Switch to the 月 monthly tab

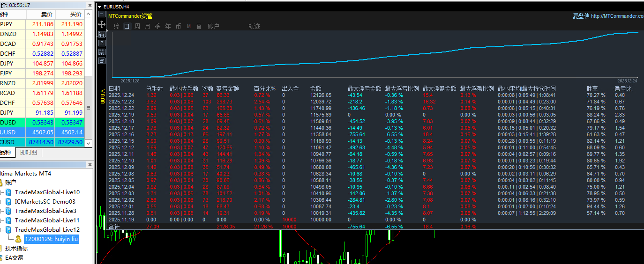click(148, 26)
